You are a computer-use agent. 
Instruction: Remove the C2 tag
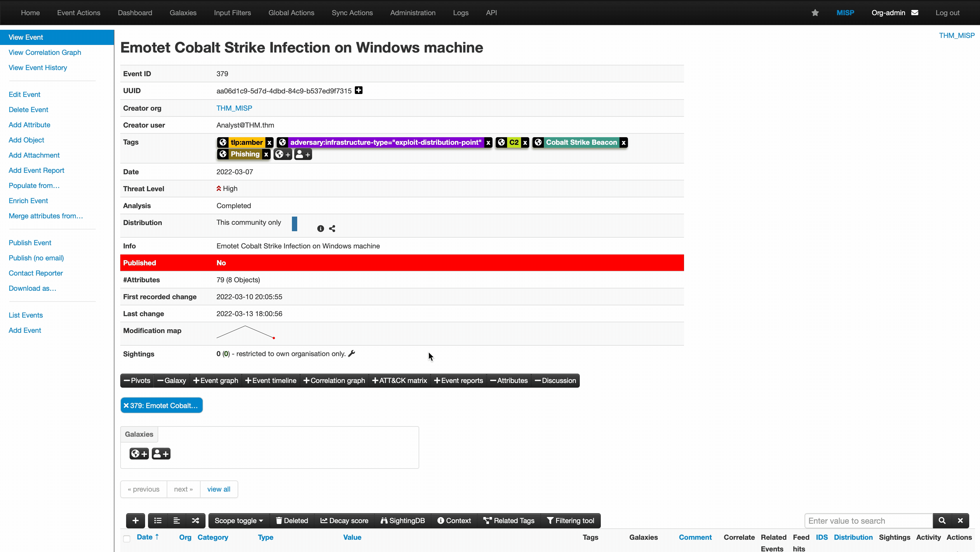(x=525, y=143)
